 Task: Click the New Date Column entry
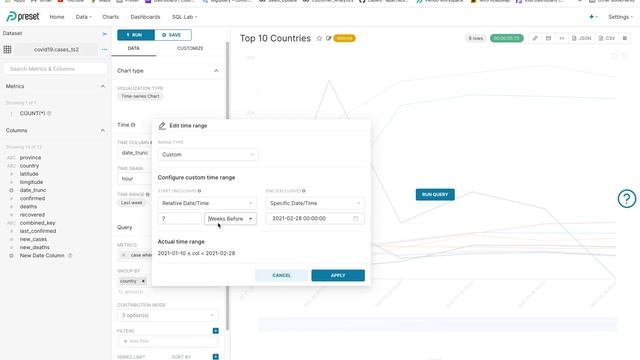pyautogui.click(x=42, y=256)
